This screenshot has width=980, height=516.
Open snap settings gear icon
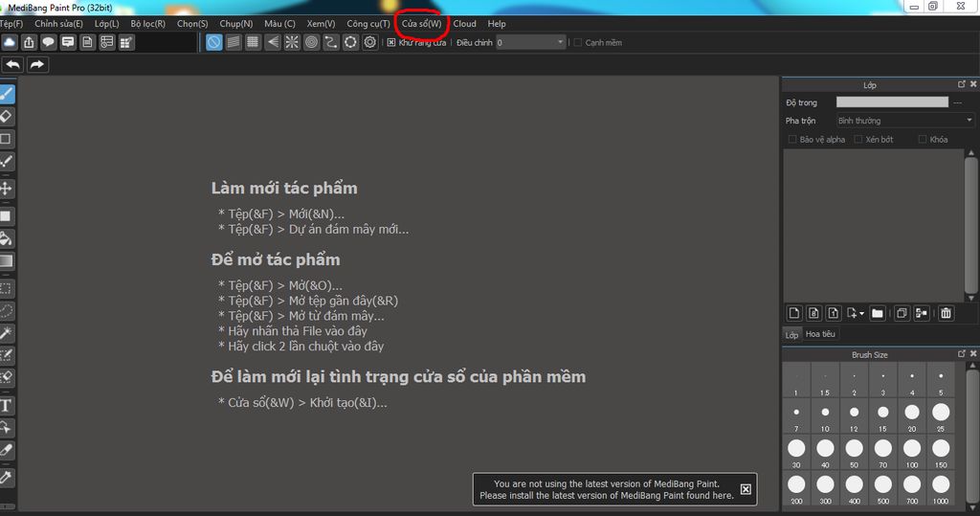pos(370,42)
